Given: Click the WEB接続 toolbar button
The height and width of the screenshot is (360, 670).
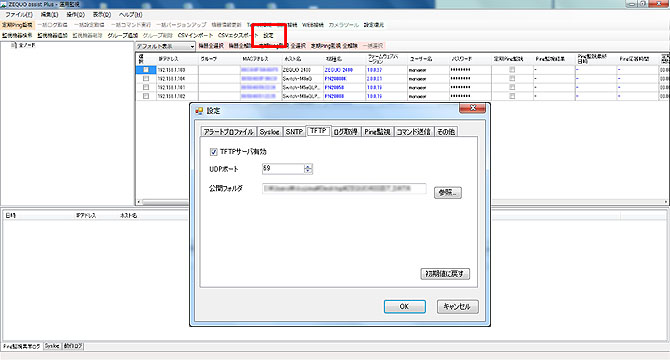Looking at the screenshot, I should click(x=313, y=25).
